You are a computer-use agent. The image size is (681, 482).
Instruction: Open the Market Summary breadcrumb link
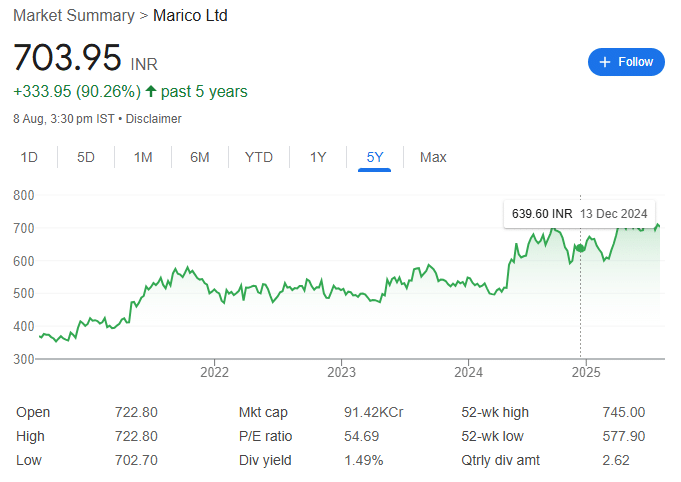click(x=74, y=16)
